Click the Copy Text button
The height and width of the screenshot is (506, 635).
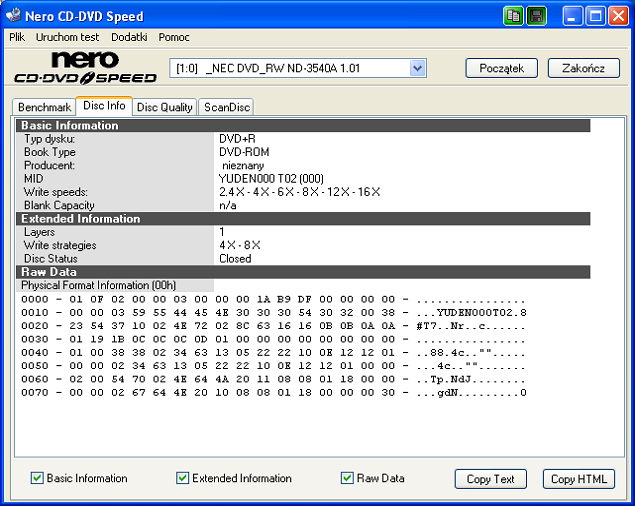pos(490,479)
